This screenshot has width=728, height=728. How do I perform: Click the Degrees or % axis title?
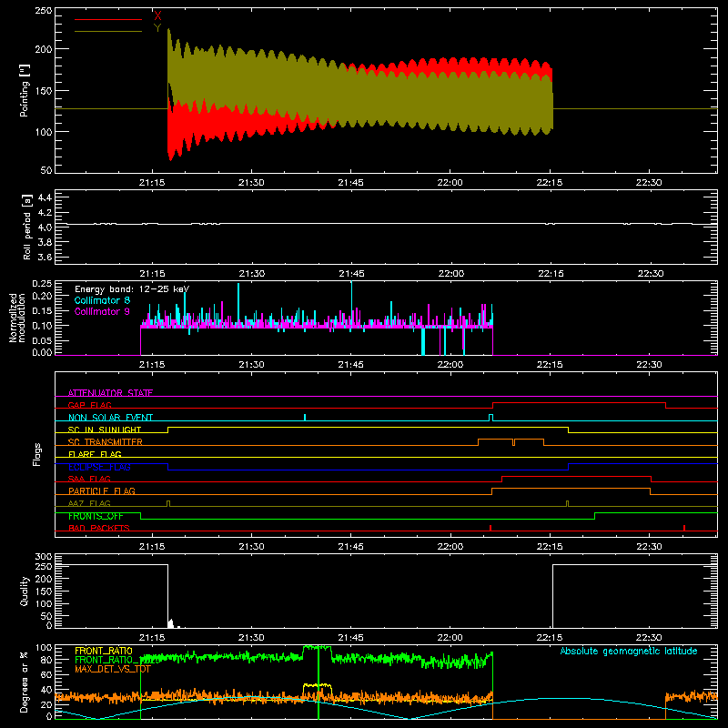pos(25,682)
